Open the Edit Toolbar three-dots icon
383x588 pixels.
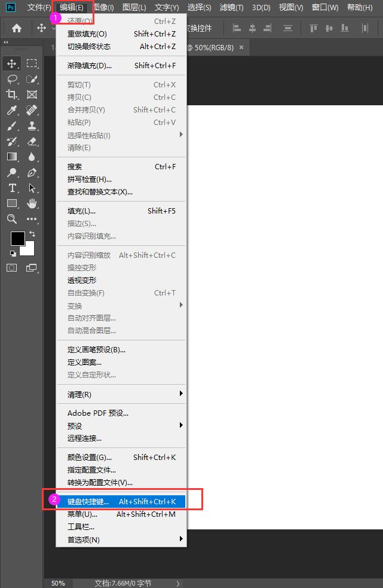click(x=32, y=219)
